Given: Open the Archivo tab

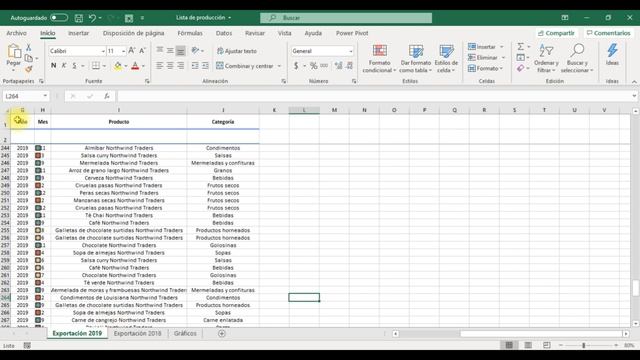Looking at the screenshot, I should click(x=16, y=33).
